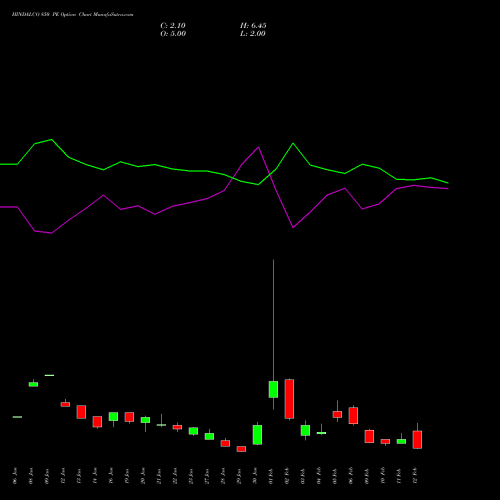This screenshot has width=500, height=500.
Task: Select the red candle above 19 Jan
Action: tap(129, 417)
